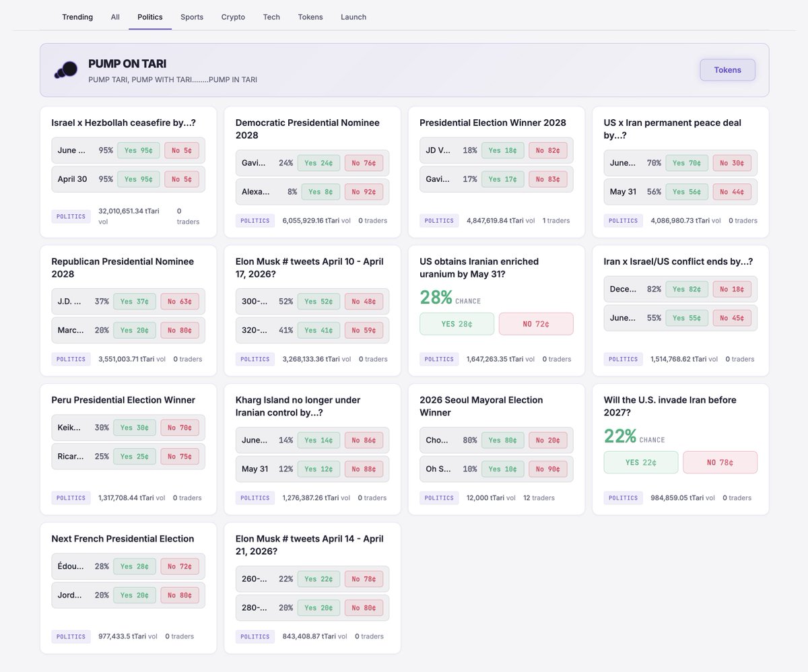Viewport: 808px width, 672px height.
Task: Click the YES 28¢ uranium button
Action: (x=457, y=324)
